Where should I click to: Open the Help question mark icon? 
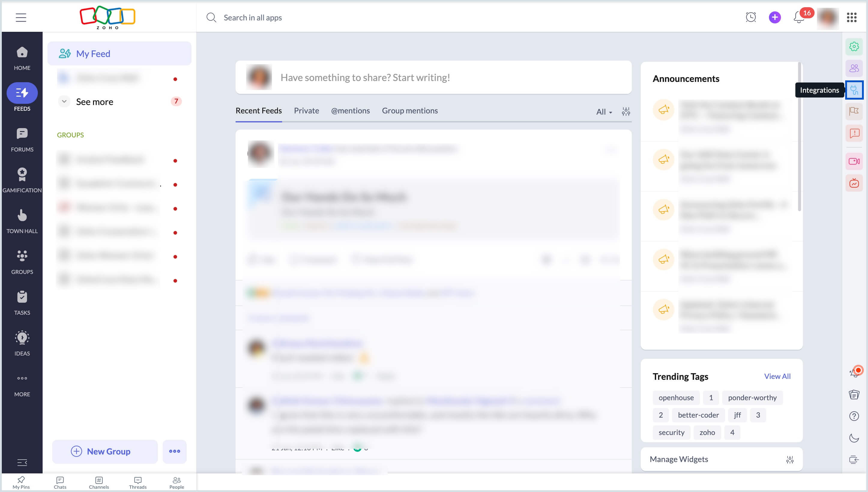tap(854, 416)
